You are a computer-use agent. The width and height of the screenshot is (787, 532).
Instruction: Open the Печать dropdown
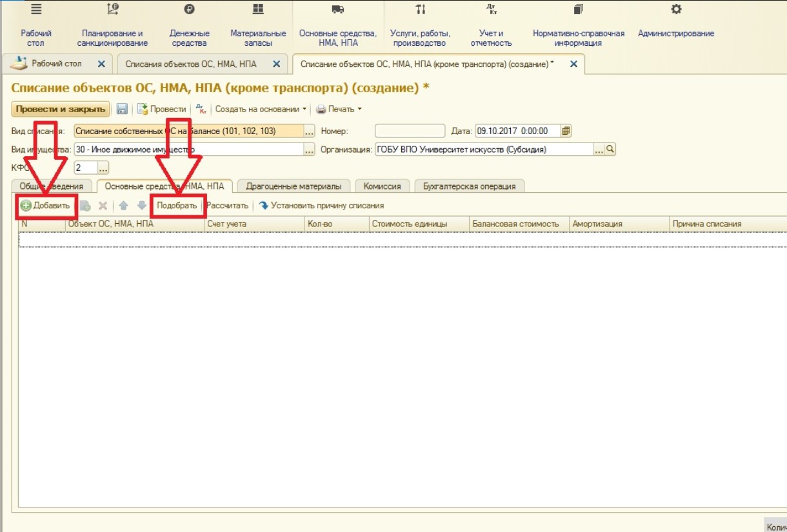(339, 109)
